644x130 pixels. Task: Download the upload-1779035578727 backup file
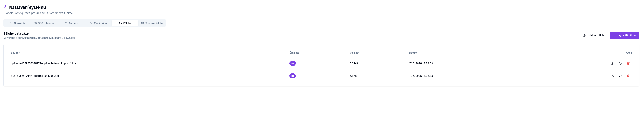coord(612,64)
